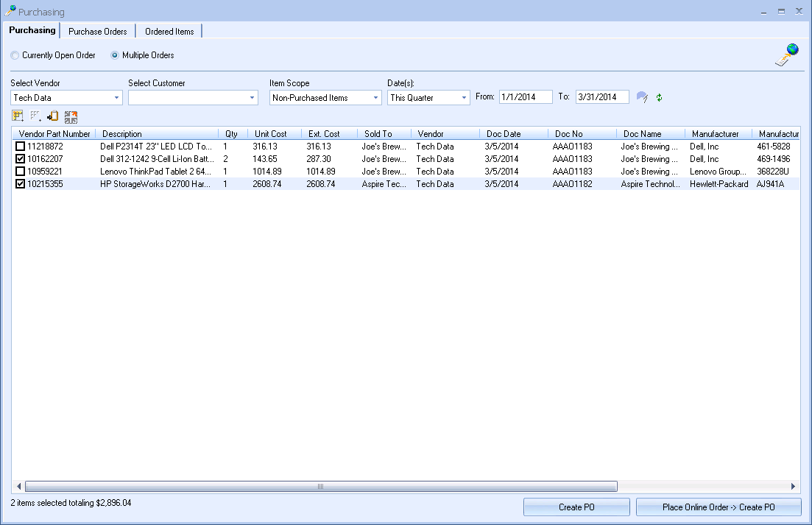The height and width of the screenshot is (525, 812).
Task: Click the blue filter icon beside date range
Action: click(642, 97)
